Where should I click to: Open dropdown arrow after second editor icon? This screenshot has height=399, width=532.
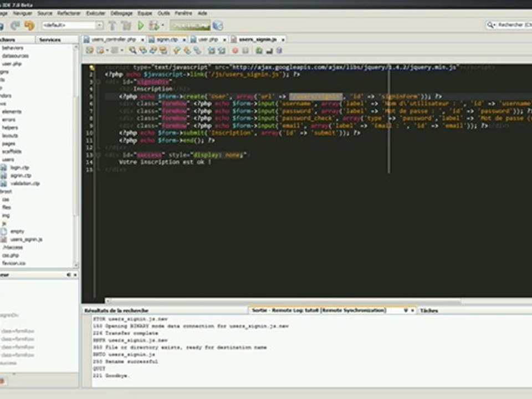(107, 50)
